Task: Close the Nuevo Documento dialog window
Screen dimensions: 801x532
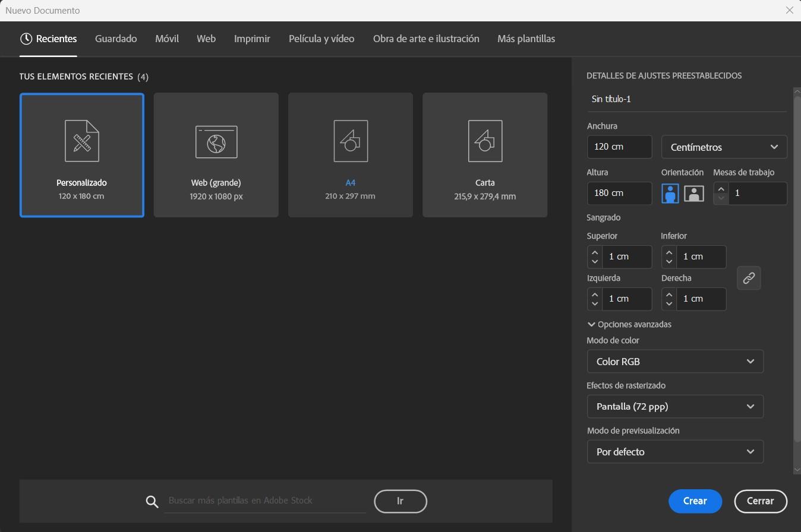Action: 790,10
